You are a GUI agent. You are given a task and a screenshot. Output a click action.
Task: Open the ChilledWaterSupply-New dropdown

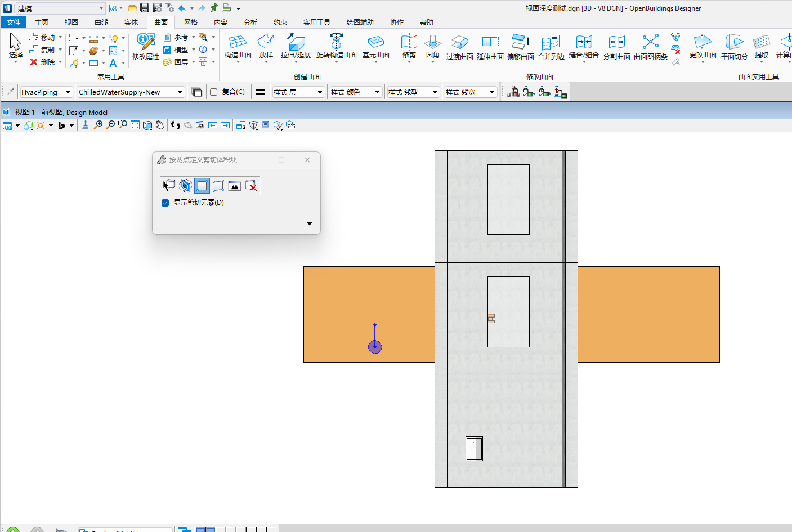pyautogui.click(x=180, y=92)
